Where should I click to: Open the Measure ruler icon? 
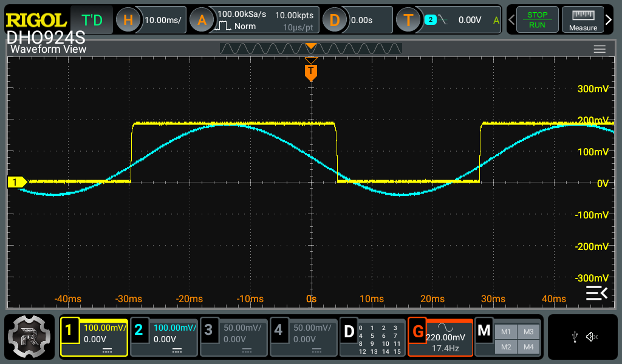tap(583, 20)
